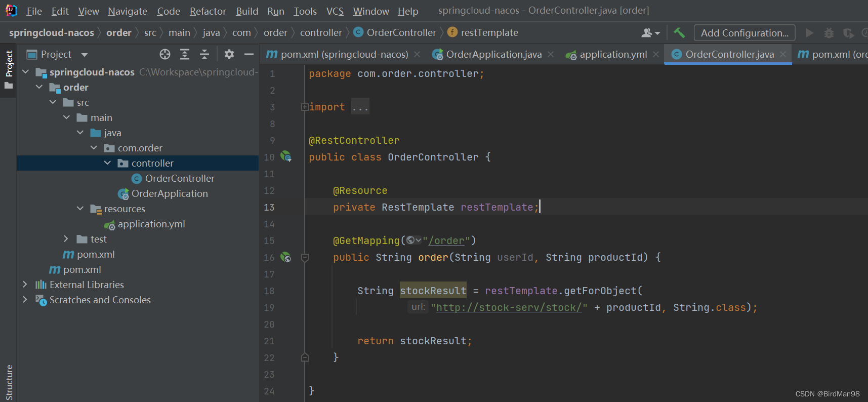Click the http://stock-serv/stock/ URL string
This screenshot has width=868, height=402.
[x=509, y=307]
